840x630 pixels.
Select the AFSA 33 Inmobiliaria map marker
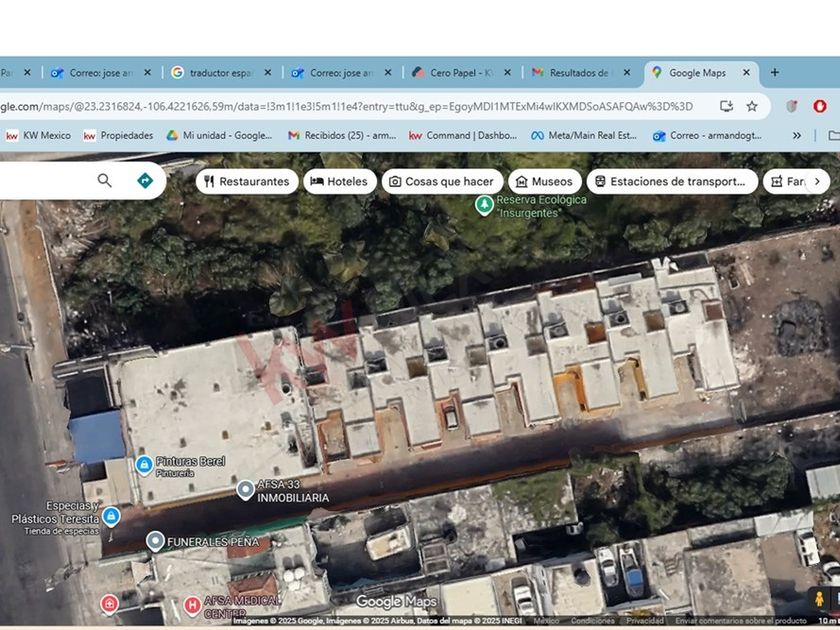pyautogui.click(x=245, y=490)
